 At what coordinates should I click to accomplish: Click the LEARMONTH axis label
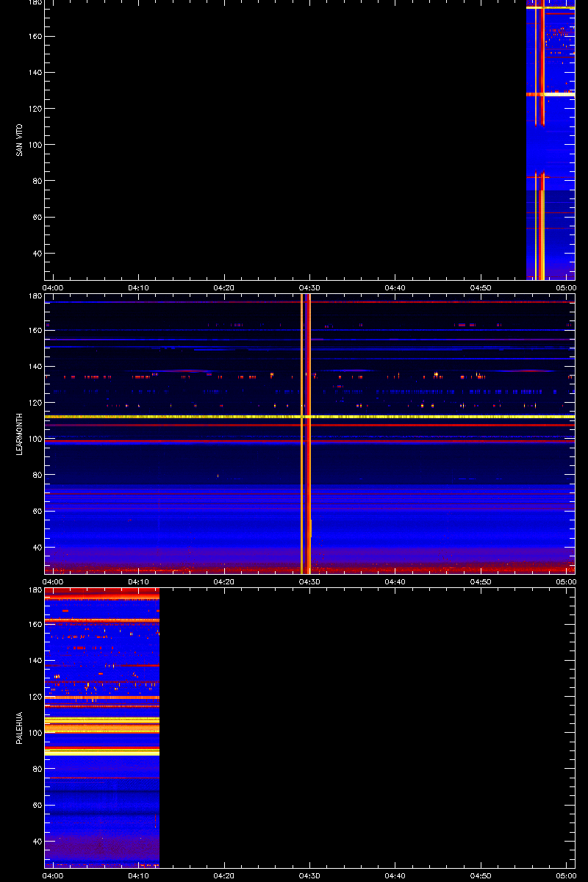click(x=19, y=434)
